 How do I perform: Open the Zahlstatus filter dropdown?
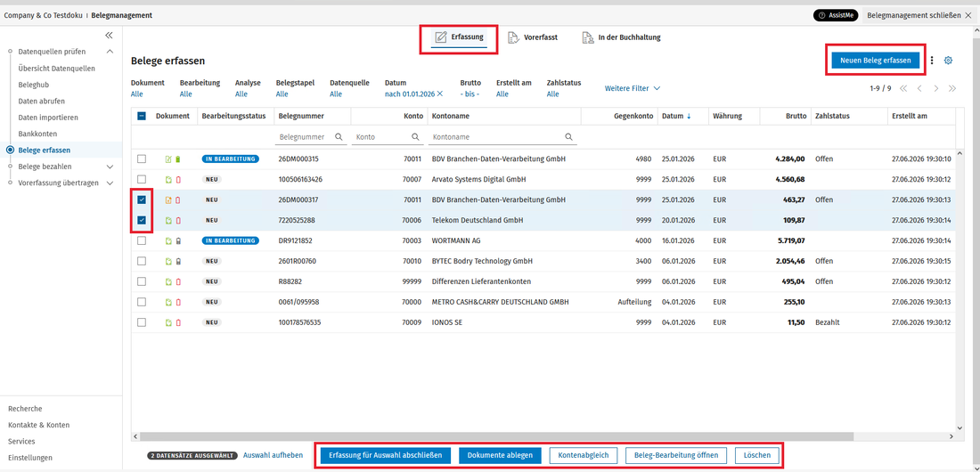[x=552, y=94]
